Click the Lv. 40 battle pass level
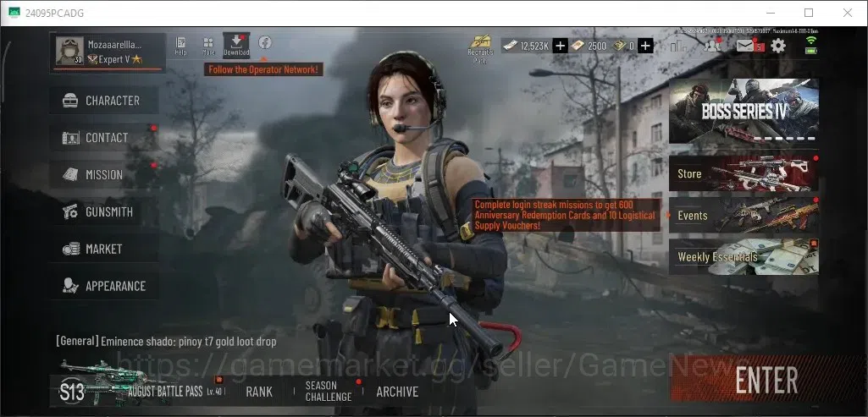This screenshot has width=868, height=417. coord(215,392)
